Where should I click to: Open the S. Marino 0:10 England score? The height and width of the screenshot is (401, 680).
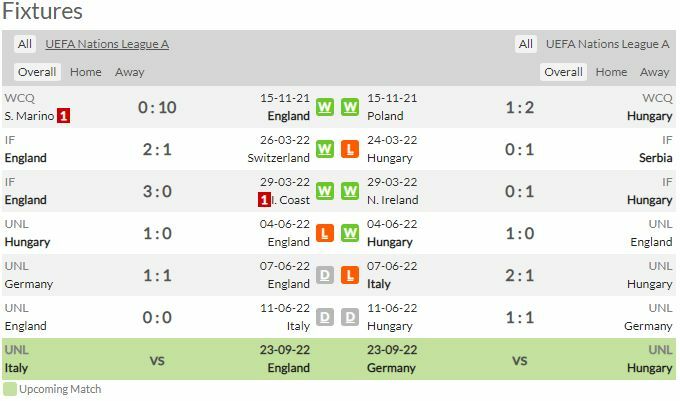click(157, 107)
